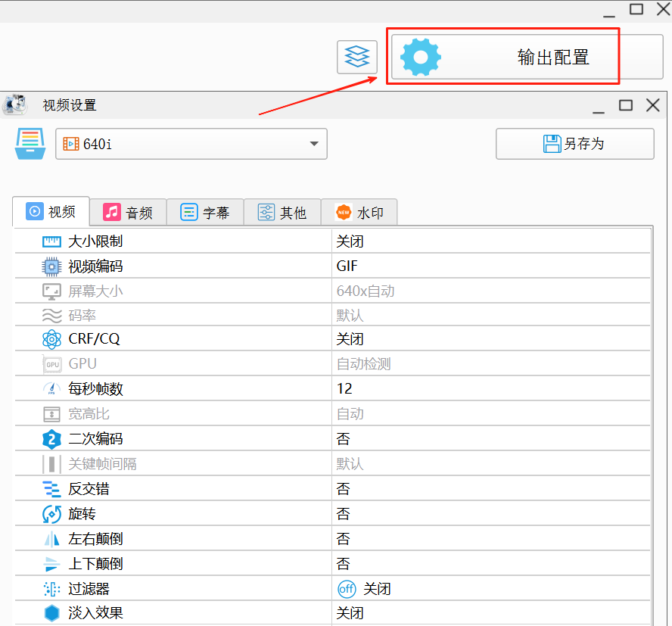Image resolution: width=672 pixels, height=626 pixels.
Task: Select the 码率 value 默认
Action: (x=350, y=316)
